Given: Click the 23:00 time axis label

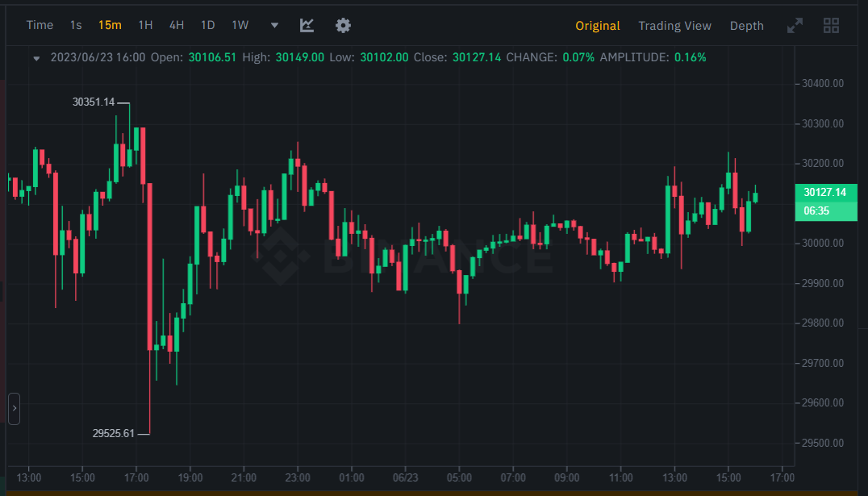Looking at the screenshot, I should tap(298, 477).
